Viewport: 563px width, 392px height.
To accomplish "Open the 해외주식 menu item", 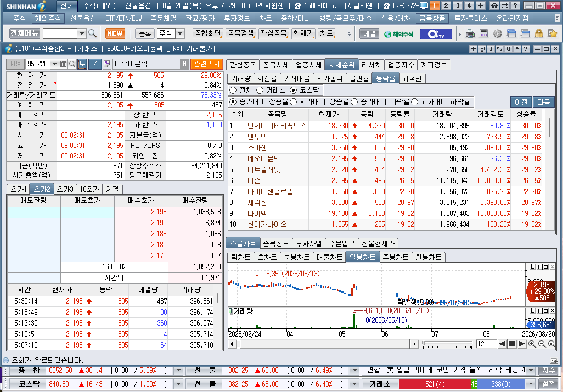I will [48, 18].
